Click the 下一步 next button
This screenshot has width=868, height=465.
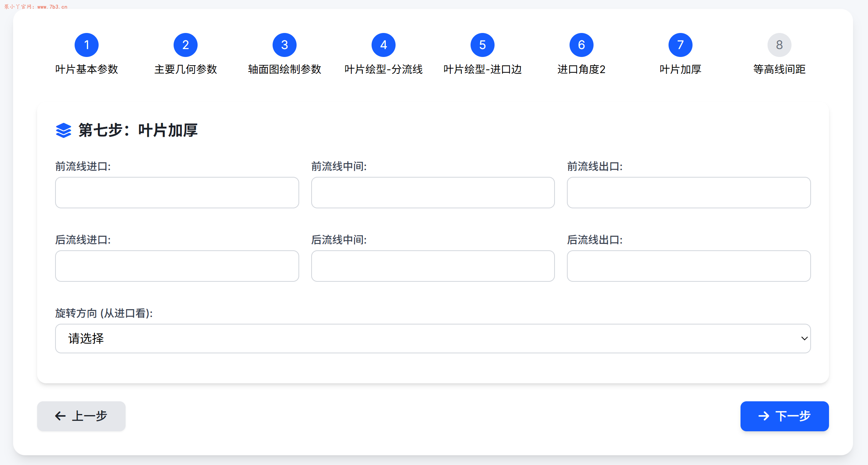click(x=785, y=416)
